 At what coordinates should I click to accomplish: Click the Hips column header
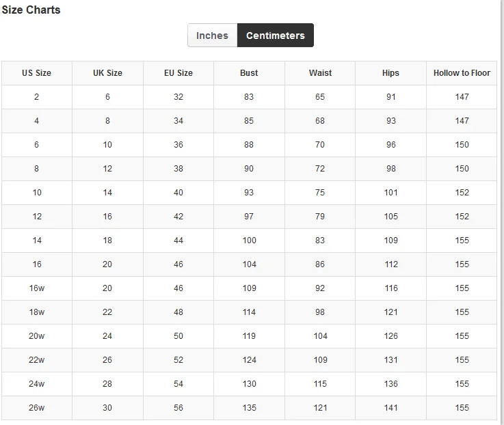(391, 73)
